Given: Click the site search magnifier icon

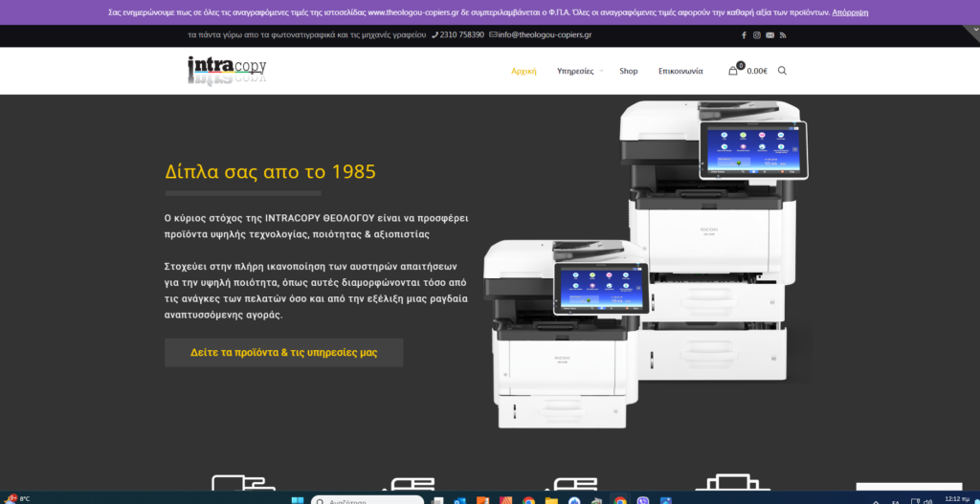Looking at the screenshot, I should (x=782, y=71).
